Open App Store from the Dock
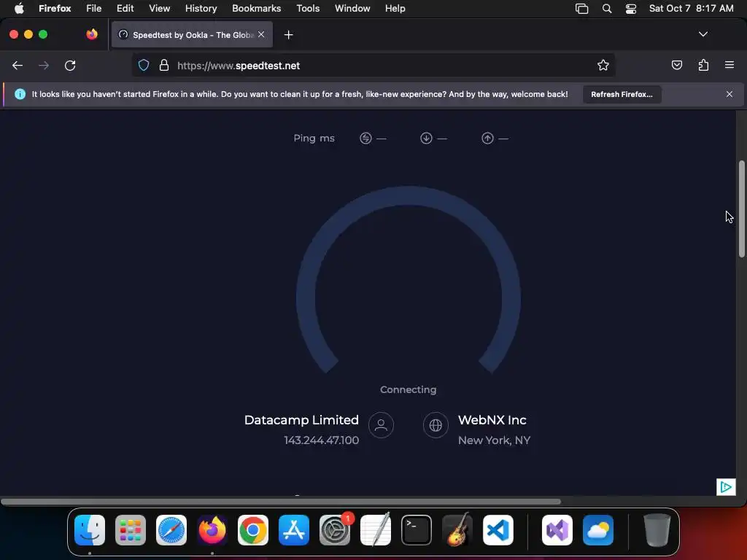The height and width of the screenshot is (560, 747). pos(294,529)
